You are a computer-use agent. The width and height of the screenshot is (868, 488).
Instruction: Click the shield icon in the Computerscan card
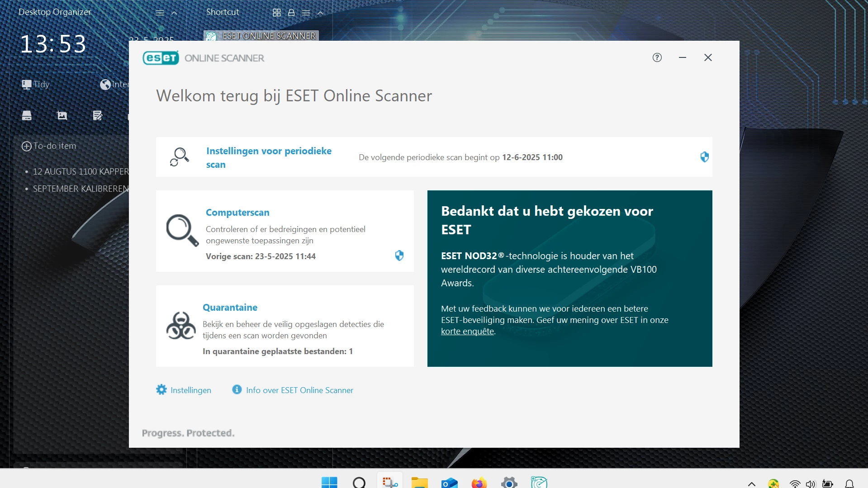coord(399,256)
